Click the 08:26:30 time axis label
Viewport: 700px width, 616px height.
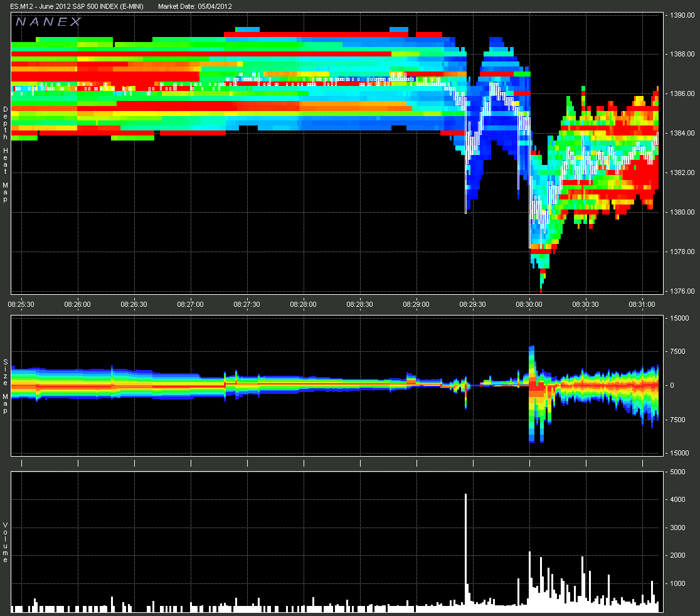click(134, 304)
